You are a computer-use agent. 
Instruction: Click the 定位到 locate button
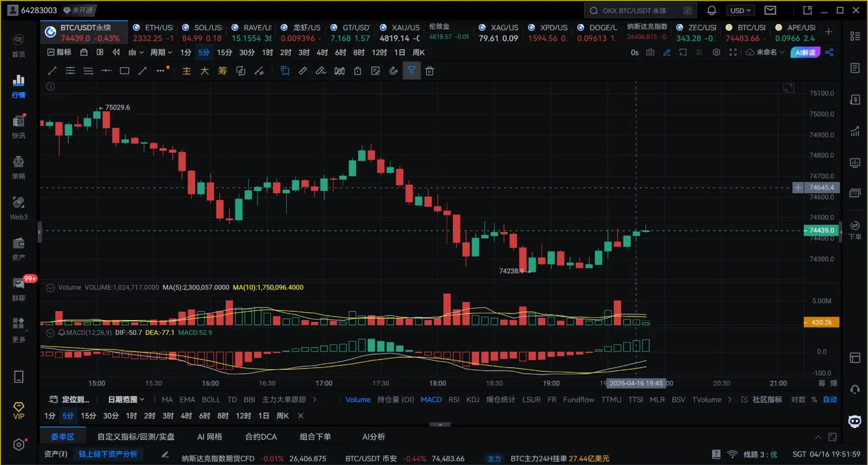[70, 399]
